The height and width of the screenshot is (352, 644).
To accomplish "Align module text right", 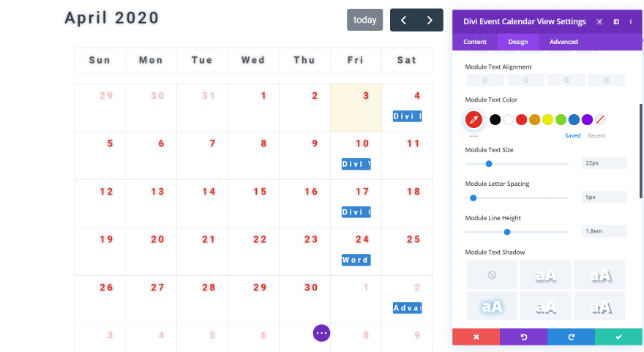I will coord(566,80).
